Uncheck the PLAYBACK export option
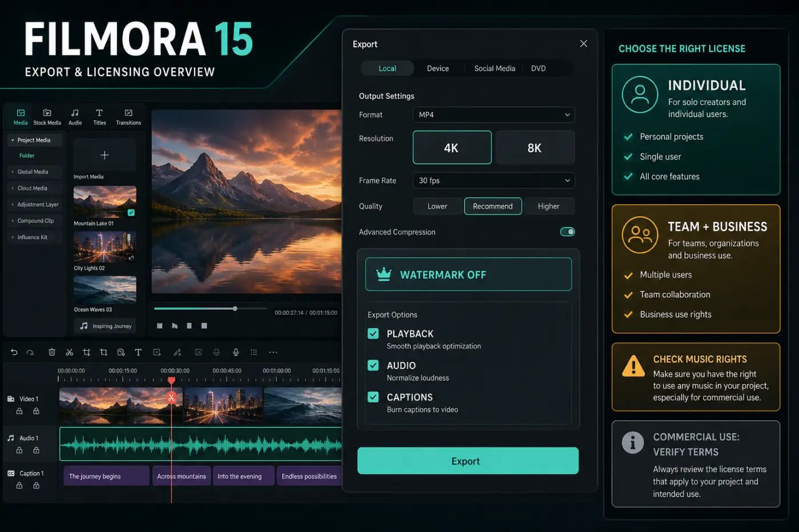Image resolution: width=799 pixels, height=532 pixels. (373, 334)
